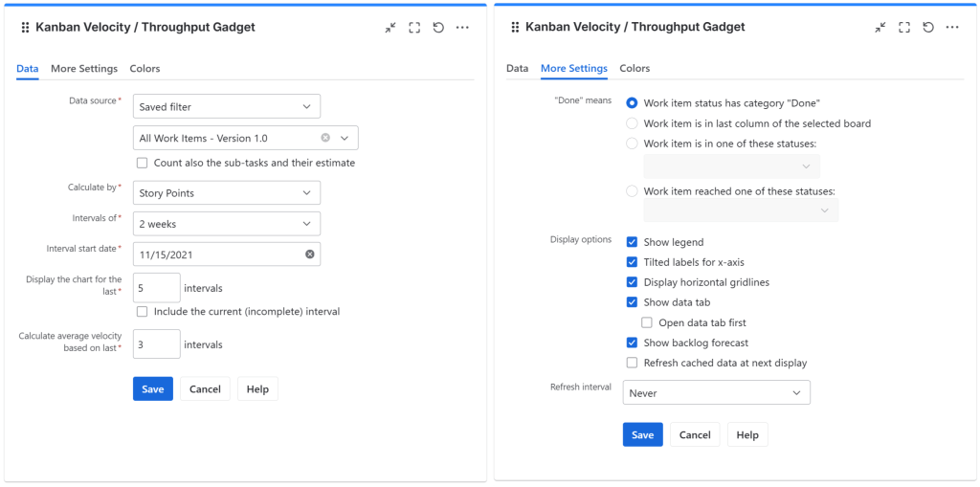The image size is (980, 487).
Task: Open the Data source dropdown
Action: pos(226,107)
